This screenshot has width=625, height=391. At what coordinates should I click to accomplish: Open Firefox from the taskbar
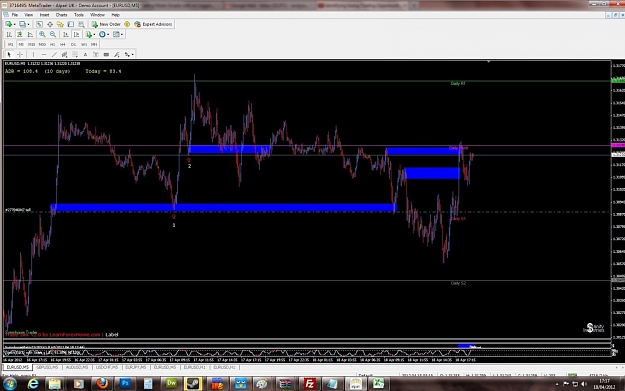(x=102, y=383)
